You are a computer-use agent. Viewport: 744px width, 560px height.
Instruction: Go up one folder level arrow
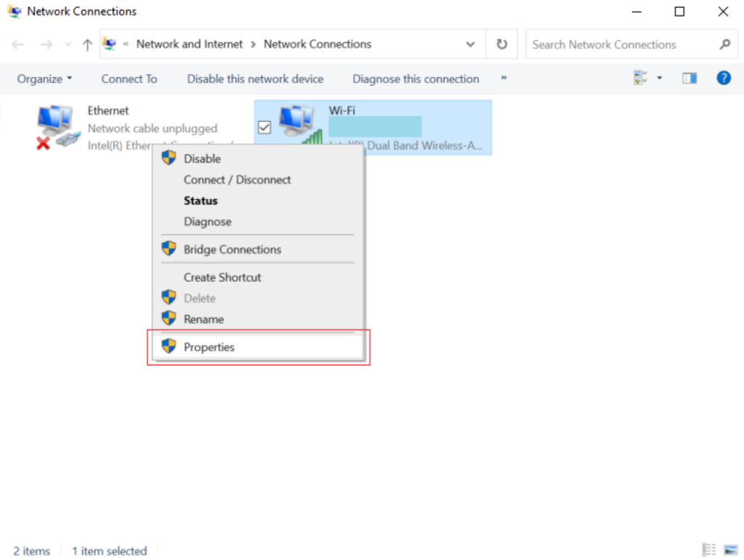[x=87, y=44]
